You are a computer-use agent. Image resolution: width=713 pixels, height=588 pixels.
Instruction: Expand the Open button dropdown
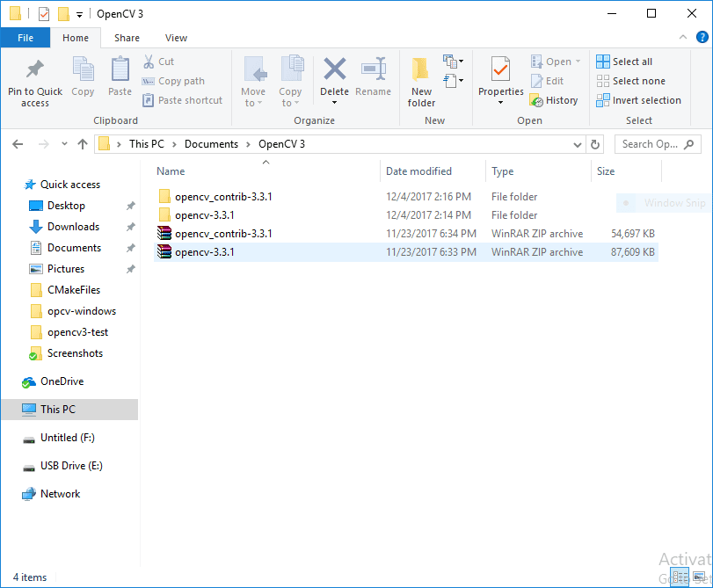578,62
